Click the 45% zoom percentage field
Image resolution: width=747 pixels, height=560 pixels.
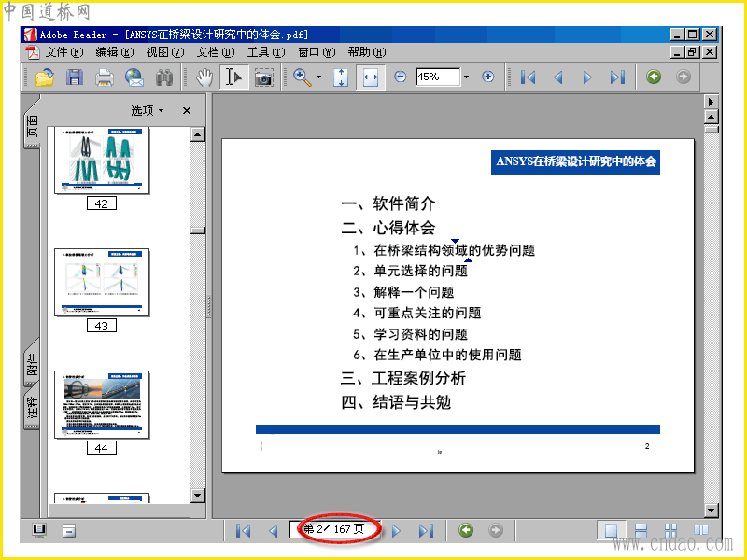(x=438, y=77)
